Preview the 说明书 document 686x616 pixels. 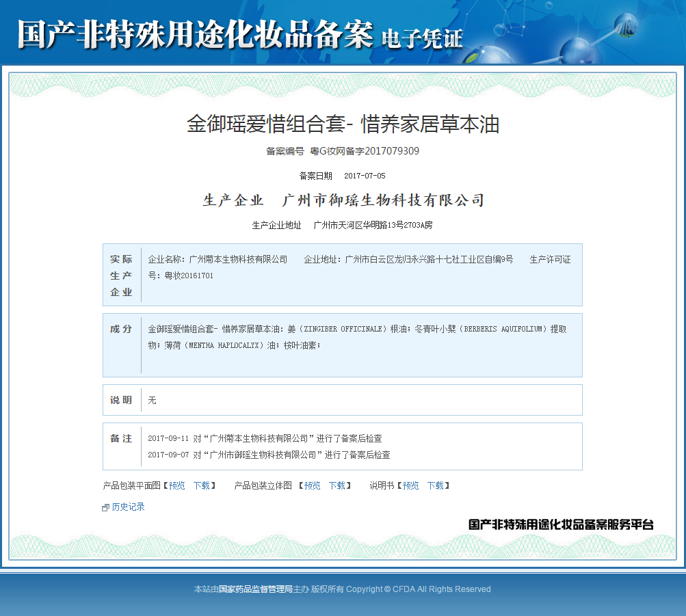pos(410,485)
